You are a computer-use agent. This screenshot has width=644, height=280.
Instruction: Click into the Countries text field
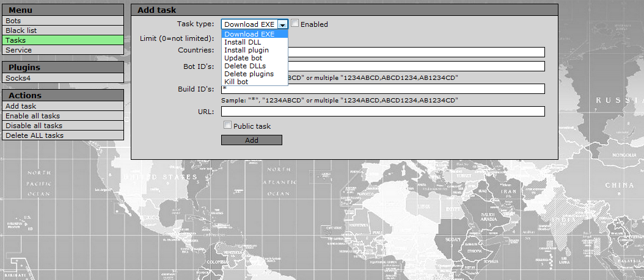tap(415, 52)
